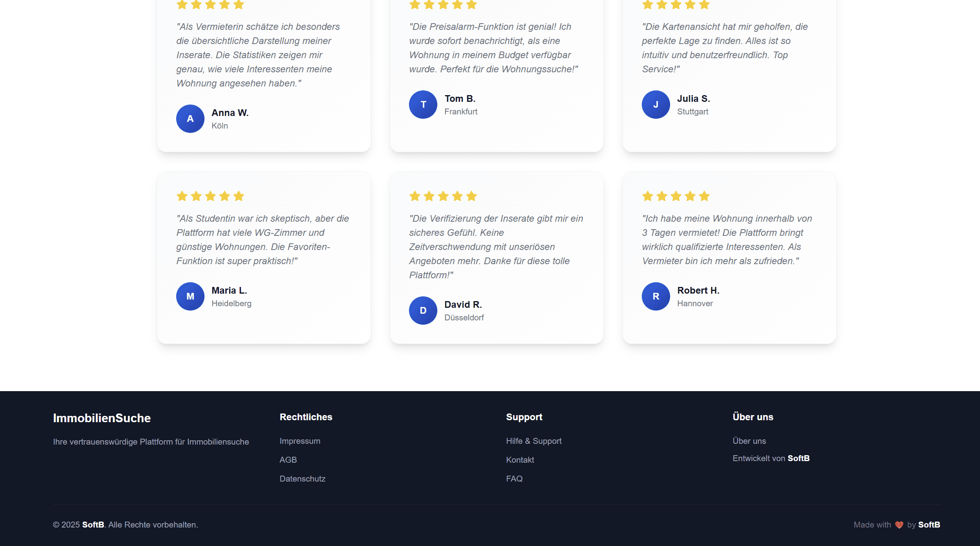Click SoftB in the copyright line
Image resolution: width=980 pixels, height=546 pixels.
coord(93,525)
